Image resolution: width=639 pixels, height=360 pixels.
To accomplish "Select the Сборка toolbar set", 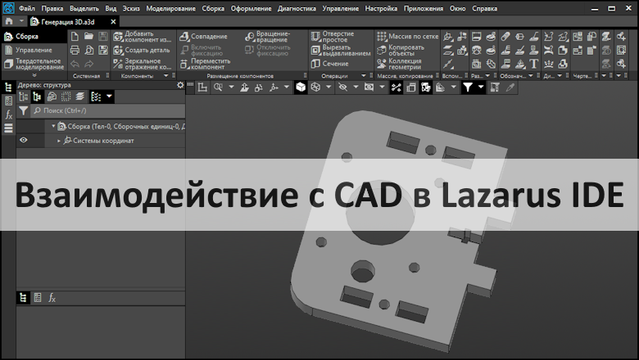I will click(x=34, y=37).
